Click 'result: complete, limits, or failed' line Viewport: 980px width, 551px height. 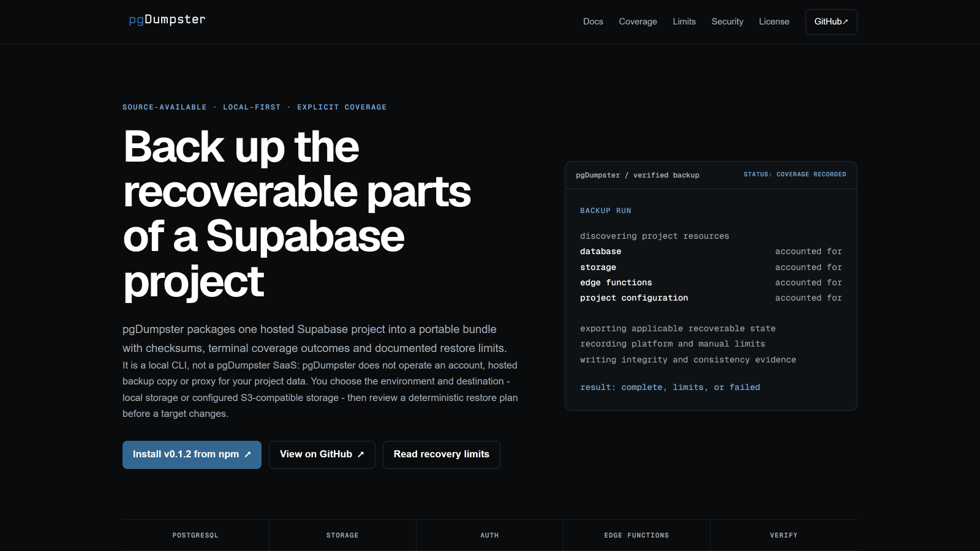pyautogui.click(x=670, y=388)
